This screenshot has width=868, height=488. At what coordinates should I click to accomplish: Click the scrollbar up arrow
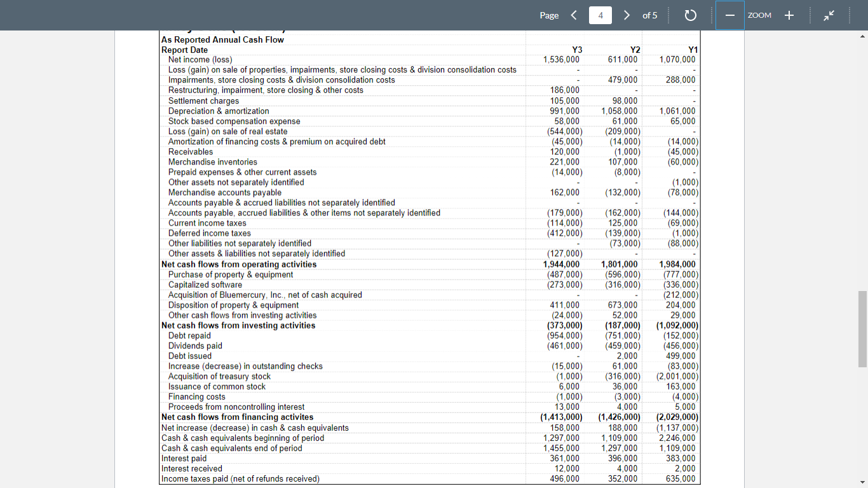[862, 35]
